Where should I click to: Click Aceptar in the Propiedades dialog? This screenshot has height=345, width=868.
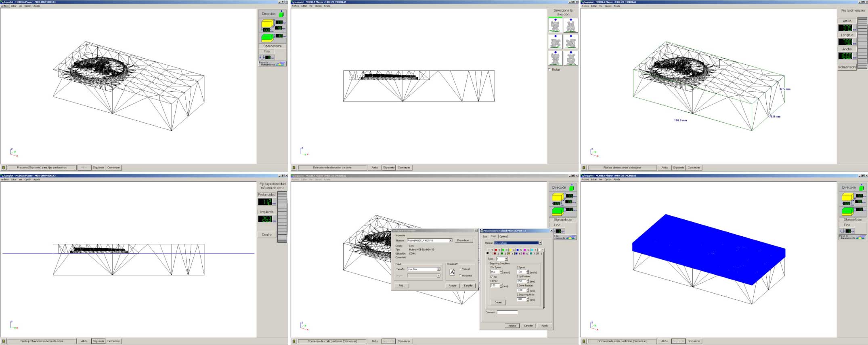pos(512,326)
